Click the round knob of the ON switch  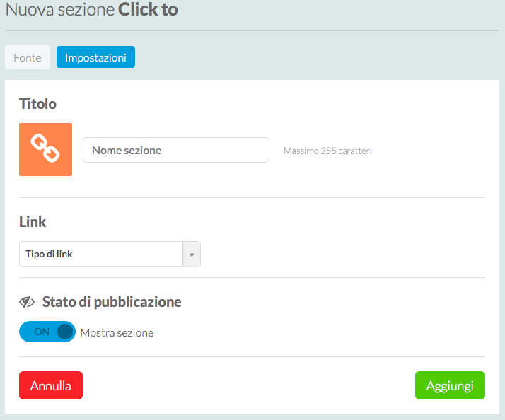(65, 332)
